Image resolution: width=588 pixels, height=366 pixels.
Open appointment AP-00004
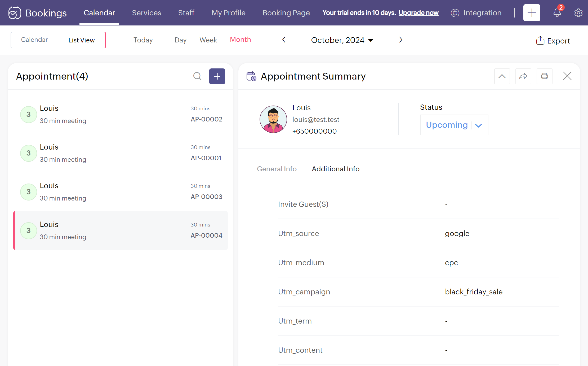pos(121,230)
